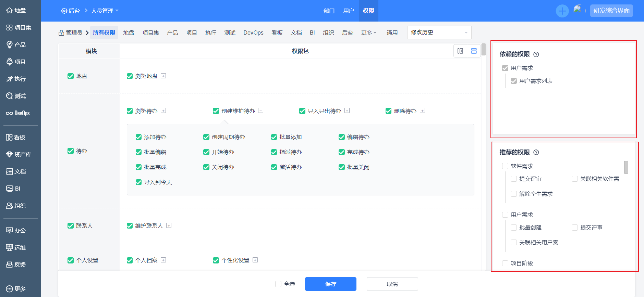Click help icon beside 依赖的权限
The width and height of the screenshot is (644, 297).
536,54
